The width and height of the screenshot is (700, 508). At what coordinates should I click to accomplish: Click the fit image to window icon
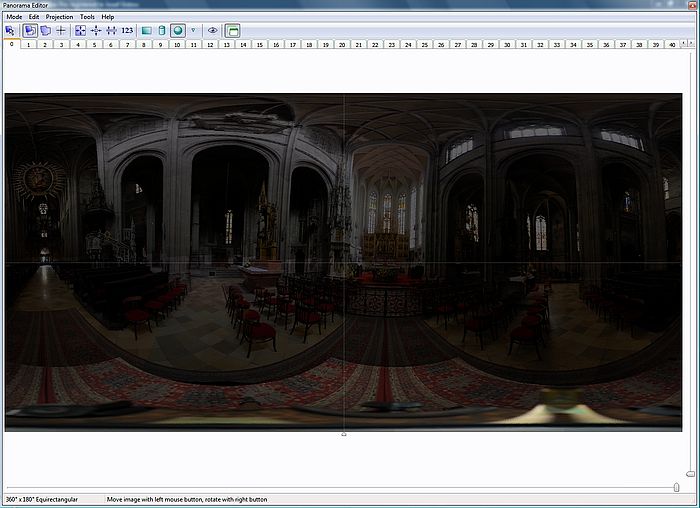pyautogui.click(x=79, y=31)
